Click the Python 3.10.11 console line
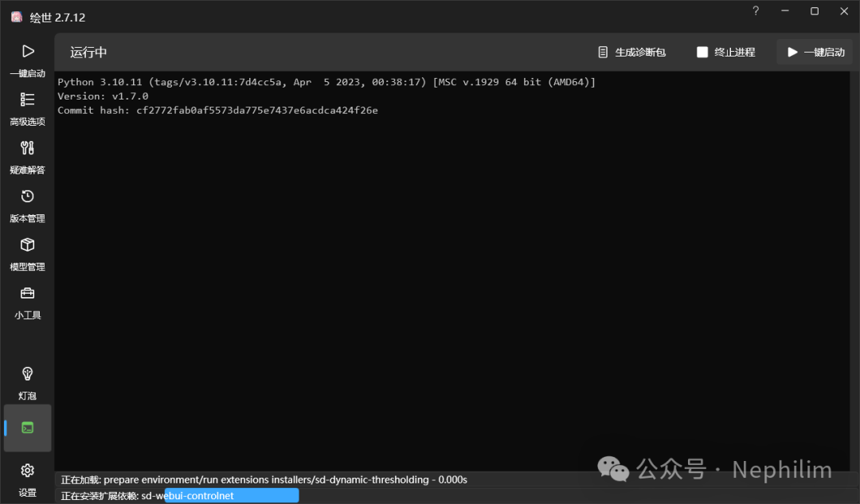Image resolution: width=860 pixels, height=504 pixels. pyautogui.click(x=326, y=82)
